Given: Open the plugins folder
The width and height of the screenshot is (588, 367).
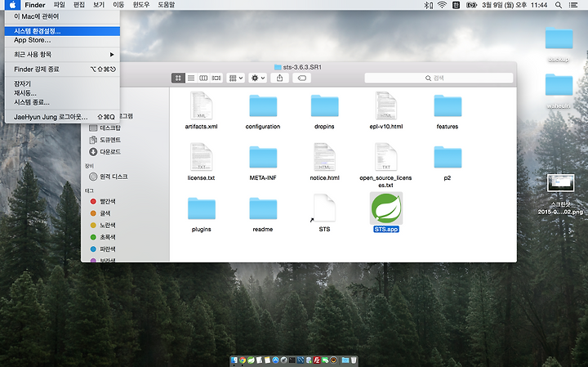Looking at the screenshot, I should point(202,208).
